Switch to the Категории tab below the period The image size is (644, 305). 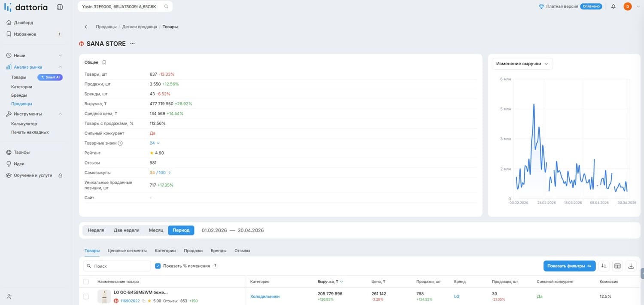(165, 250)
